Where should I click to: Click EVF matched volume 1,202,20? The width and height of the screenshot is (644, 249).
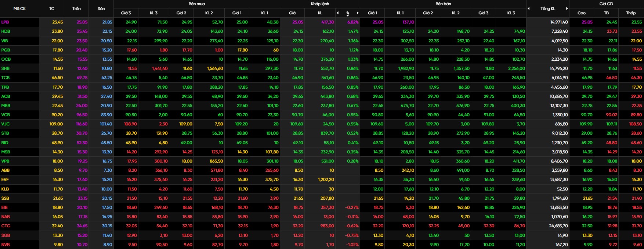tap(326, 179)
